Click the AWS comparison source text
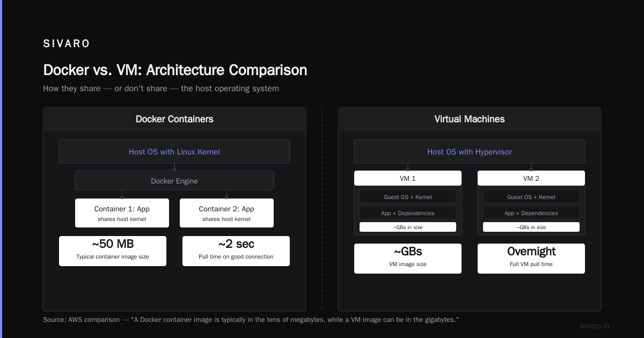This screenshot has height=338, width=644. coord(251,319)
